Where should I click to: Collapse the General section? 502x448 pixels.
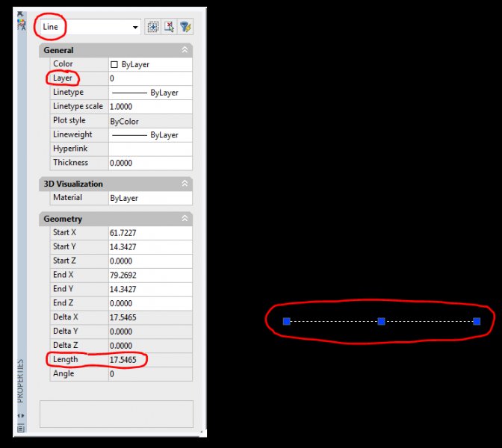(x=185, y=50)
